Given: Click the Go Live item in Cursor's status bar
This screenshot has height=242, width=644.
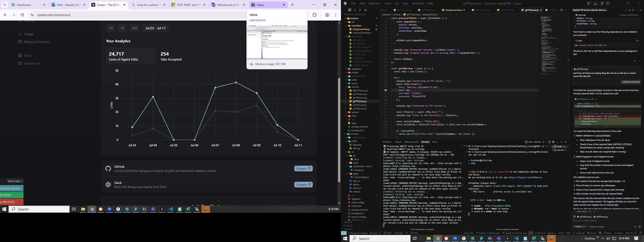Looking at the screenshot, I should pyautogui.click(x=591, y=233).
